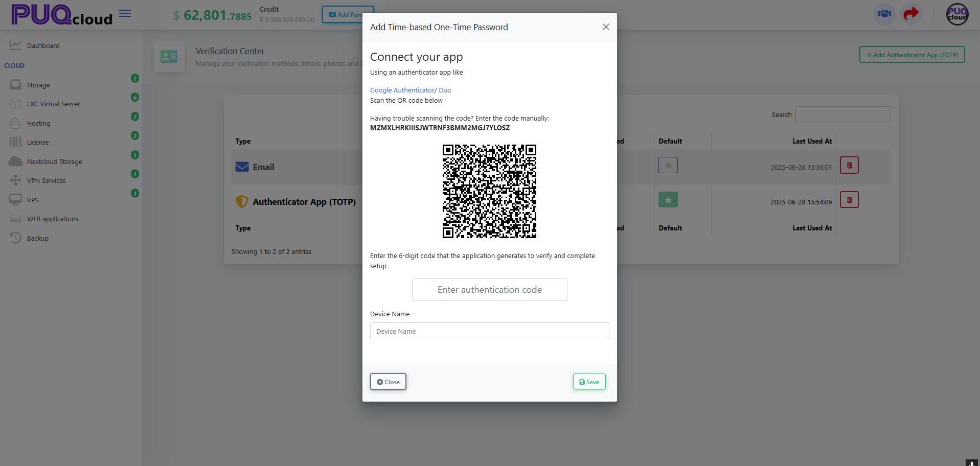Click the table Search field
Viewport: 980px width, 466px height.
click(x=843, y=114)
